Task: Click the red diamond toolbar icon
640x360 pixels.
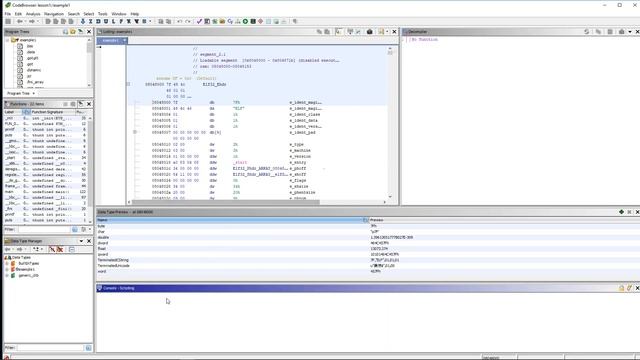Action: pyautogui.click(x=260, y=21)
